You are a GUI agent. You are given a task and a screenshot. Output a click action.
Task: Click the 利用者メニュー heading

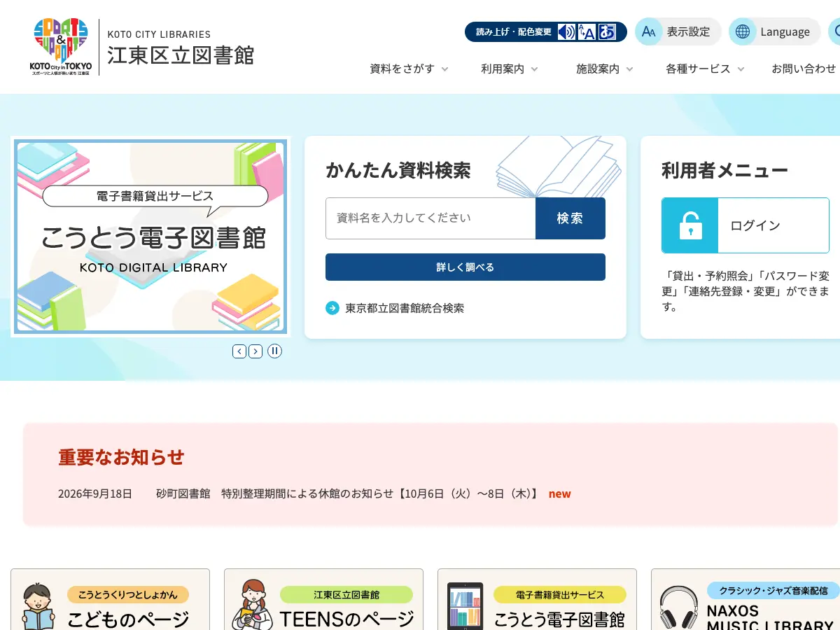click(x=724, y=170)
